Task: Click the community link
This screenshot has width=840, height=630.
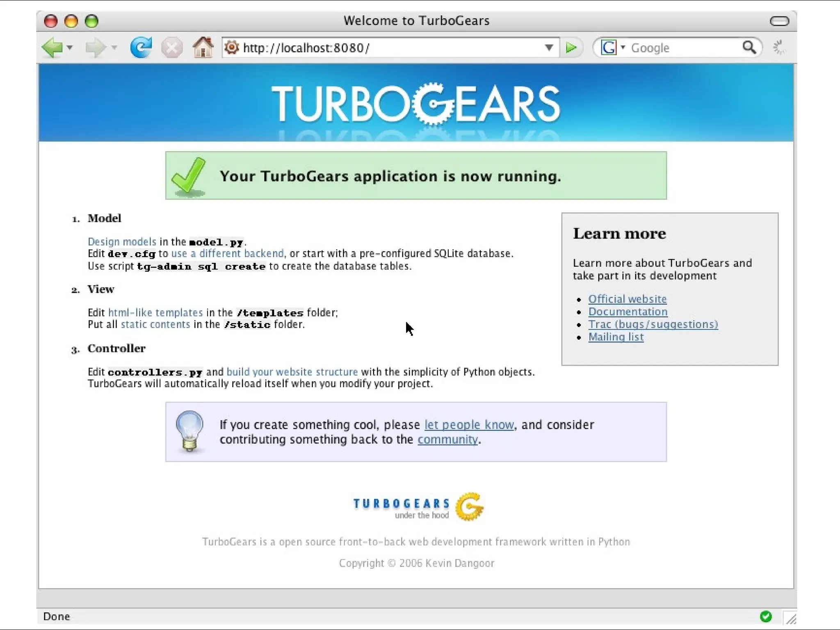Action: [x=448, y=439]
